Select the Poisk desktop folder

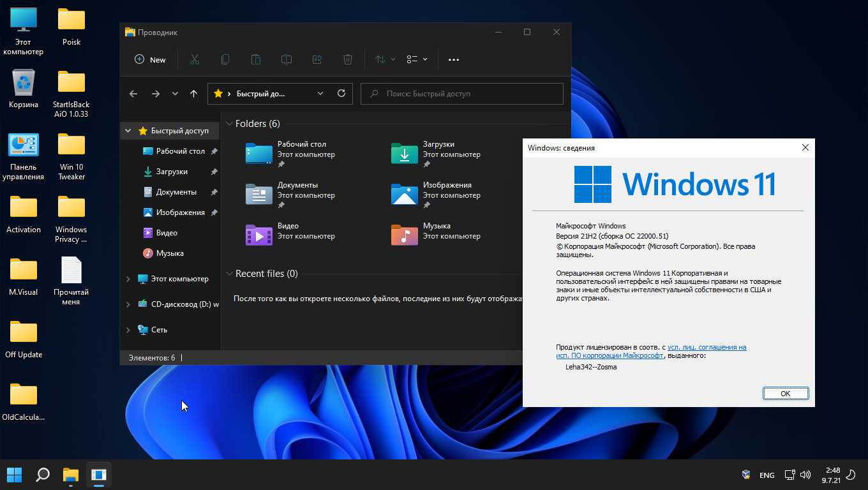71,27
